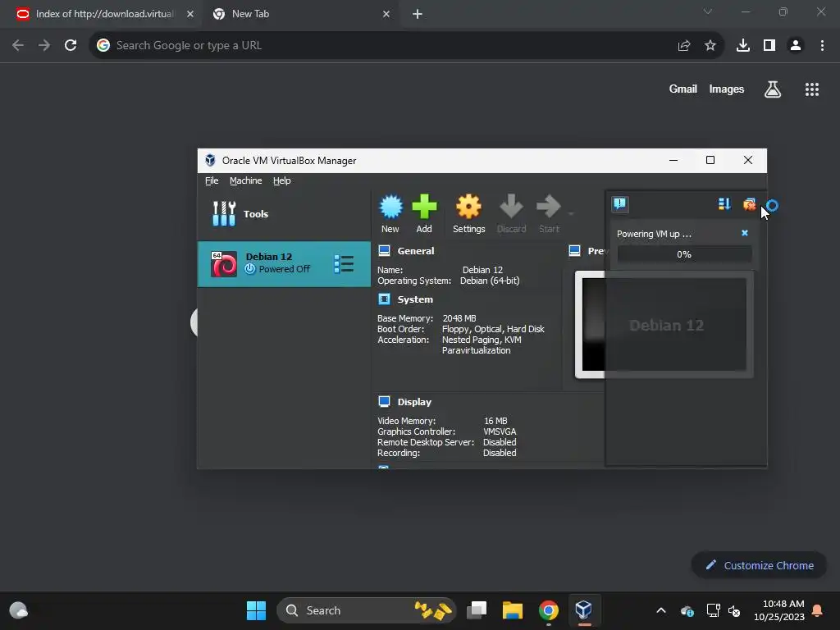The width and height of the screenshot is (840, 630).
Task: Click the Debian 12 preview thumbnail
Action: pyautogui.click(x=664, y=325)
